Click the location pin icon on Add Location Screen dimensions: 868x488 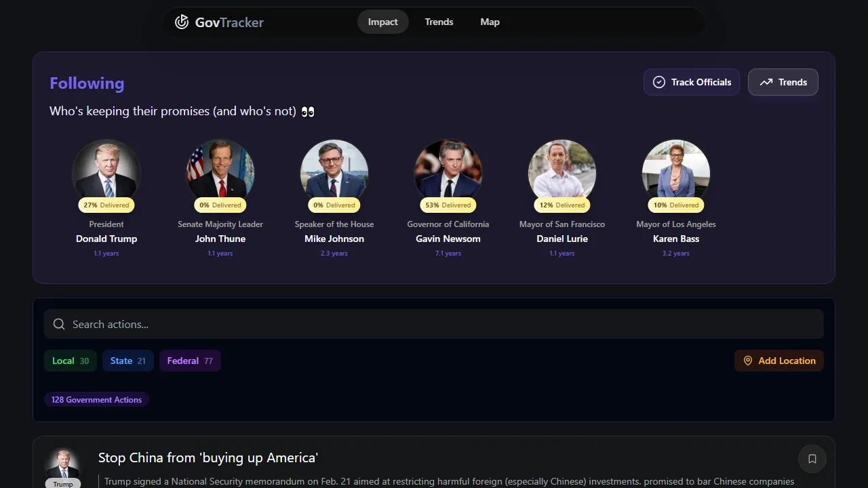click(748, 361)
